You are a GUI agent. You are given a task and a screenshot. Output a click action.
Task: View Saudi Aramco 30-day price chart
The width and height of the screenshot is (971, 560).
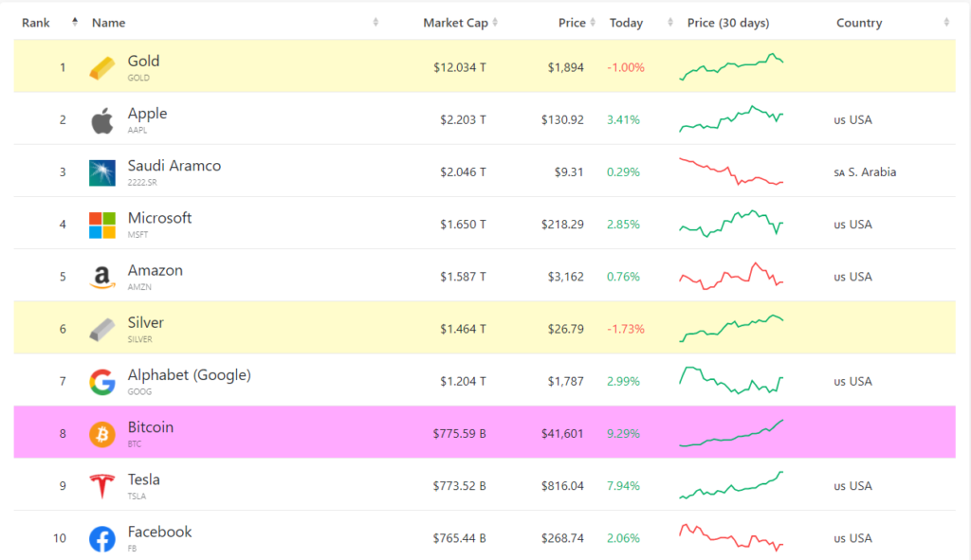coord(731,172)
